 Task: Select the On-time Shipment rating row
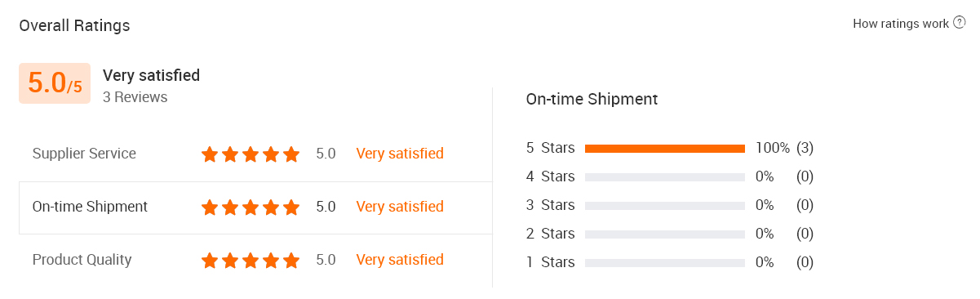coord(255,208)
